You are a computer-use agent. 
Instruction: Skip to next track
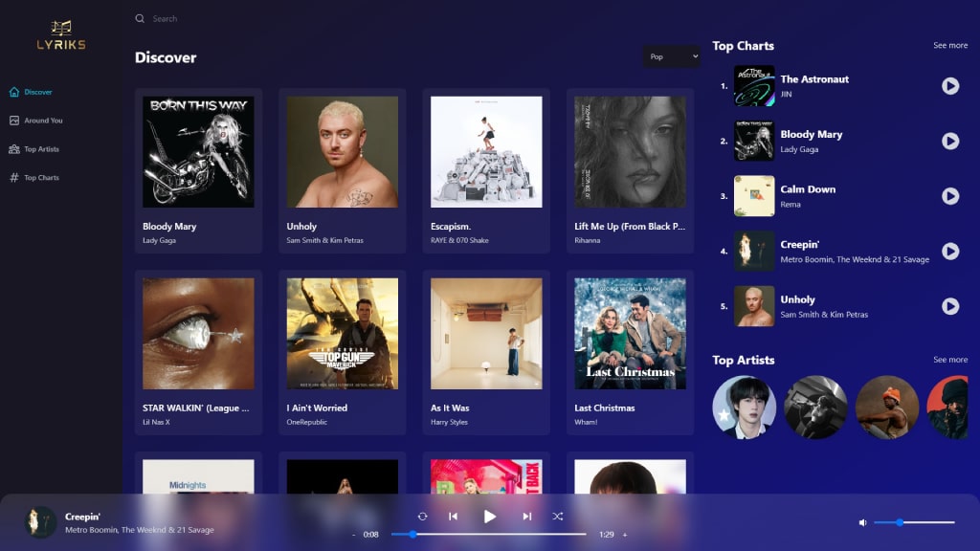(x=527, y=516)
